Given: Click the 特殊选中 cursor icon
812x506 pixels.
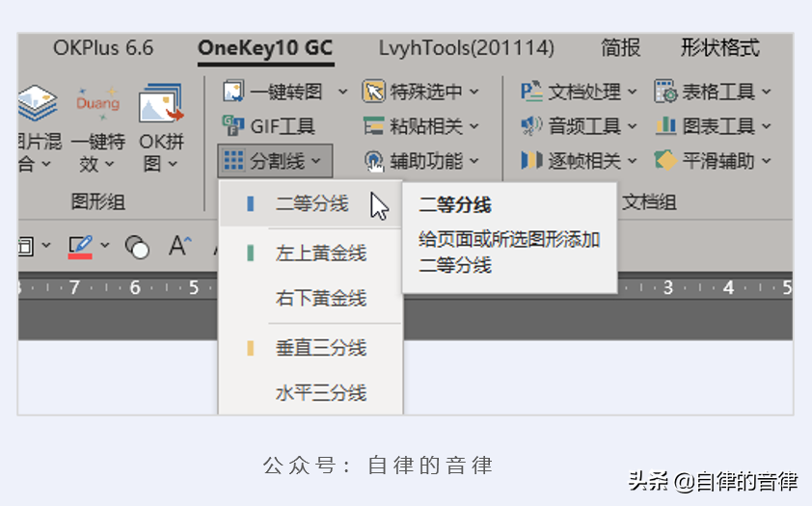Looking at the screenshot, I should 373,92.
